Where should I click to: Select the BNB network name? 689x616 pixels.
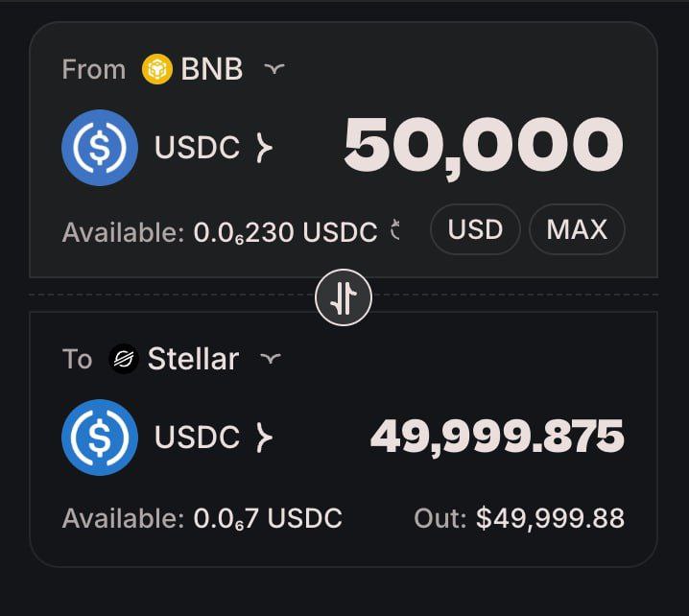pyautogui.click(x=212, y=69)
